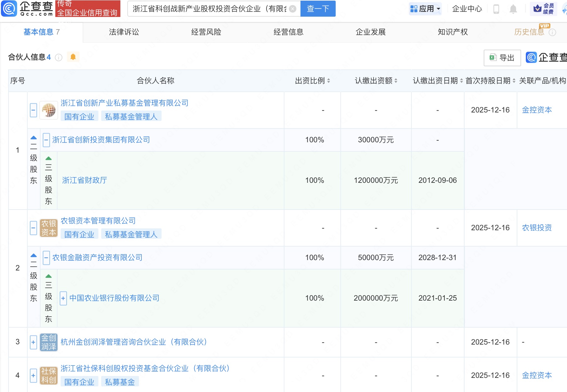Switch to the 知识产权 tab
567x392 pixels.
coord(453,32)
